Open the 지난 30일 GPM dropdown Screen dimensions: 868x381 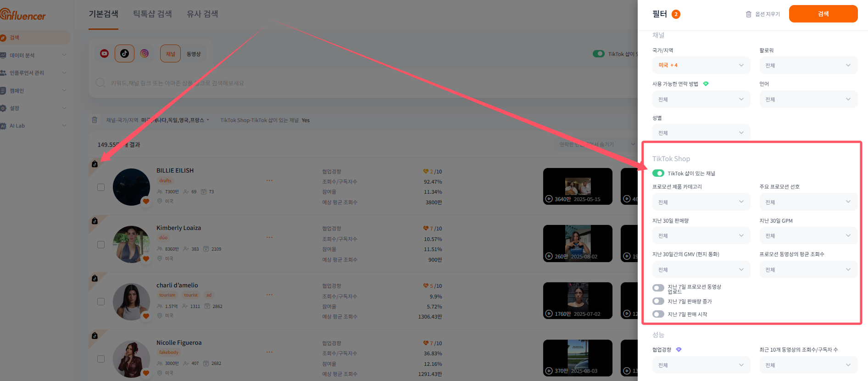click(807, 236)
